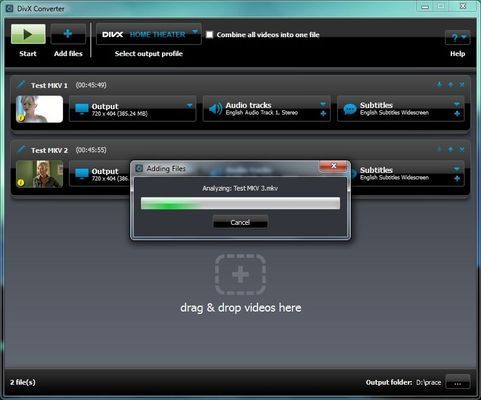Close the Adding Files dialog
The image size is (481, 400).
click(333, 166)
